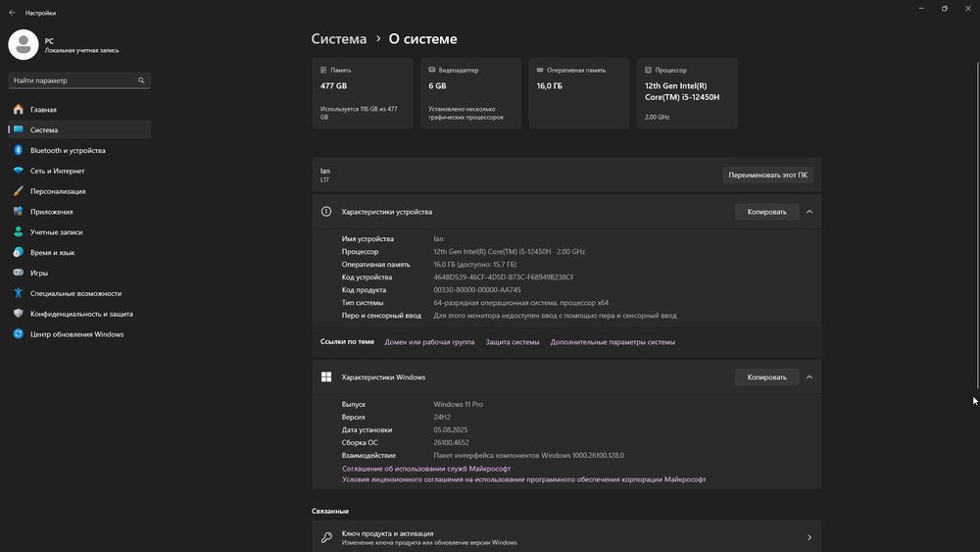This screenshot has height=552, width=980.
Task: Go to Сеть и Интернет label
Action: coord(58,171)
